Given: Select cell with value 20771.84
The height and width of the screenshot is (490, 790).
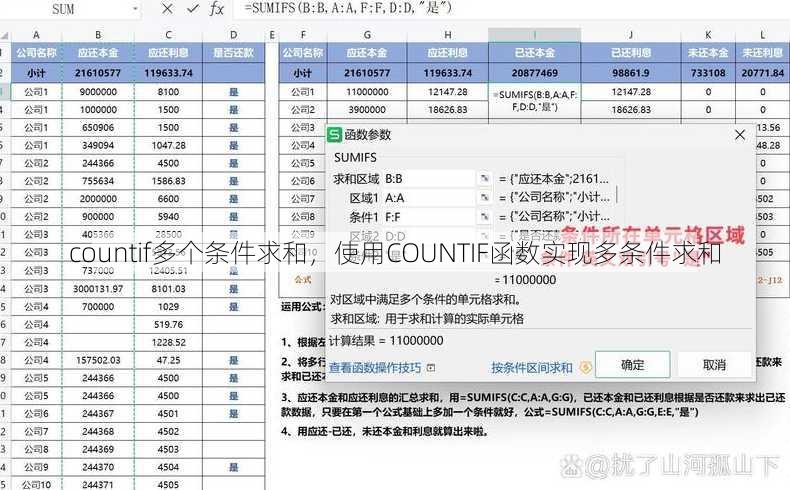Looking at the screenshot, I should 762,73.
